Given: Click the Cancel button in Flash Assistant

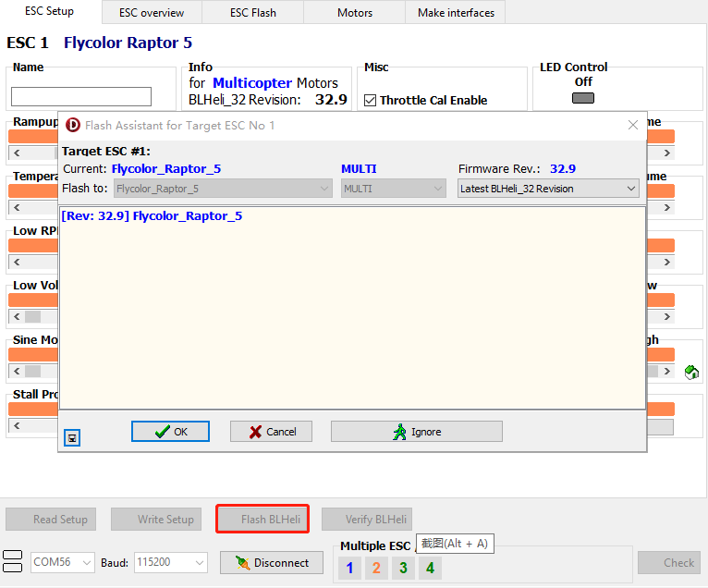Looking at the screenshot, I should pyautogui.click(x=271, y=431).
